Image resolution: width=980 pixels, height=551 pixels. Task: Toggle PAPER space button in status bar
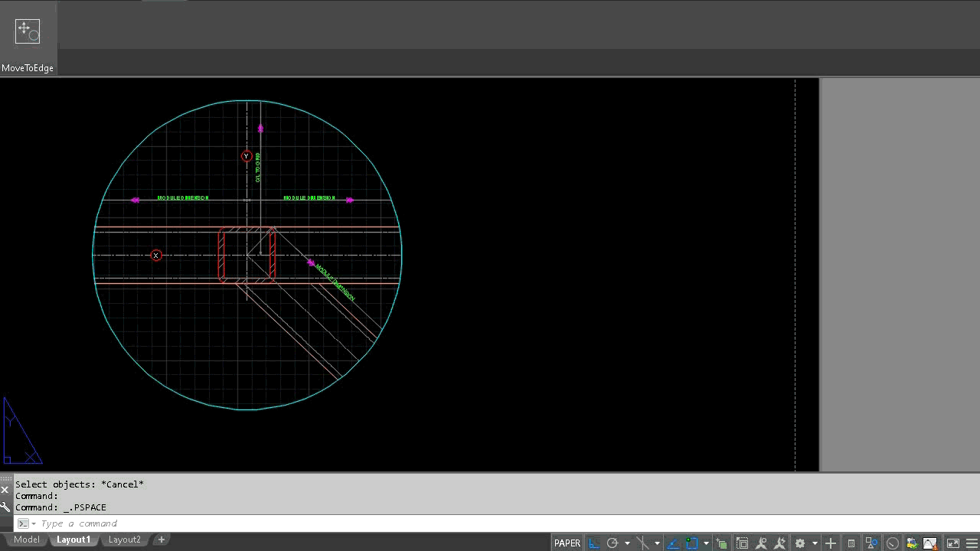[x=567, y=543]
